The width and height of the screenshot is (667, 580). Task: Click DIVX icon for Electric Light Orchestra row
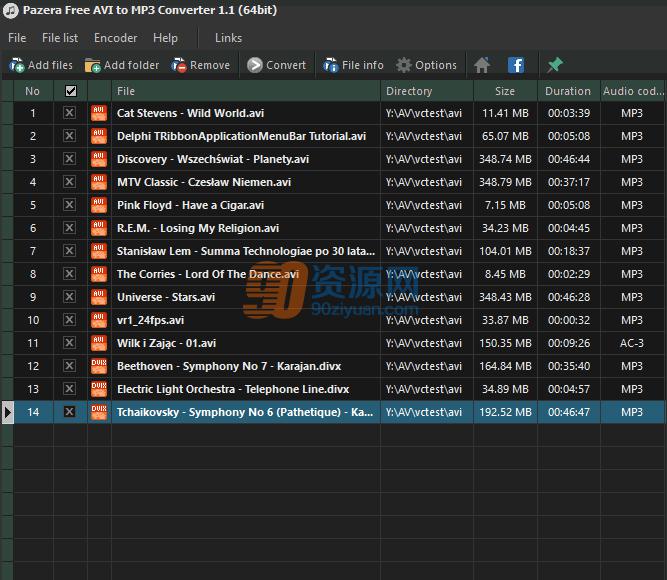pyautogui.click(x=99, y=389)
